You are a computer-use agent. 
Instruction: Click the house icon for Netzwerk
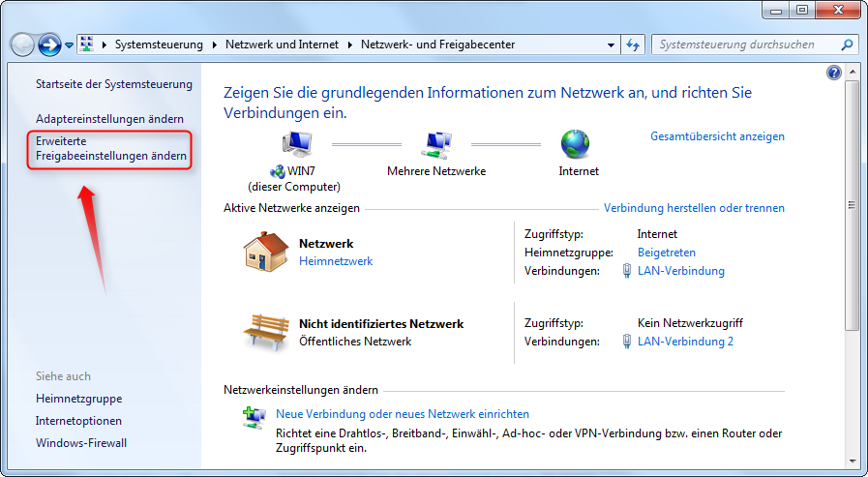266,252
